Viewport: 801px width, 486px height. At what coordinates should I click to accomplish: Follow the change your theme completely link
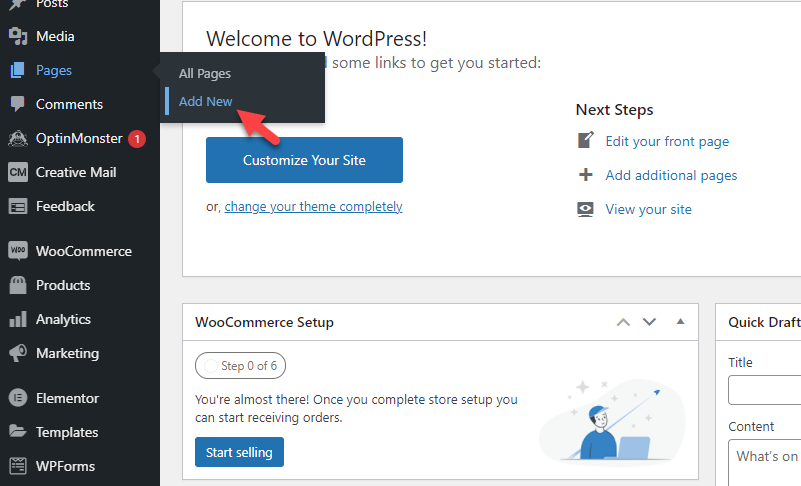(313, 206)
